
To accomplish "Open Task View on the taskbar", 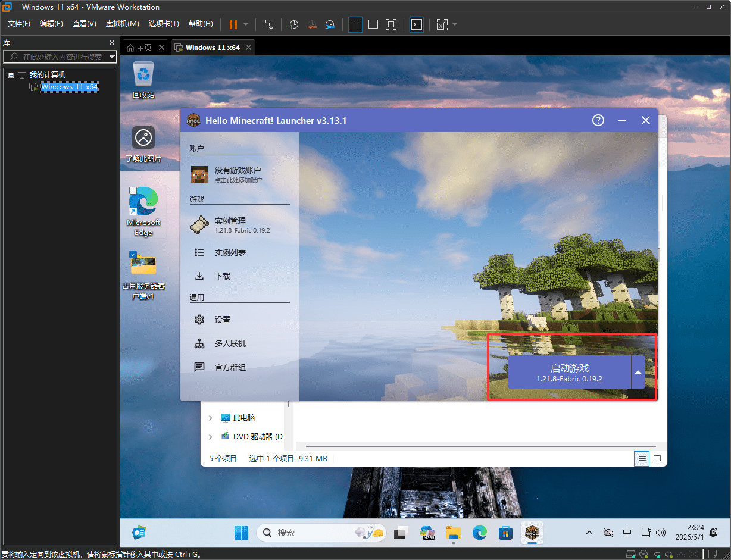I will pyautogui.click(x=401, y=533).
